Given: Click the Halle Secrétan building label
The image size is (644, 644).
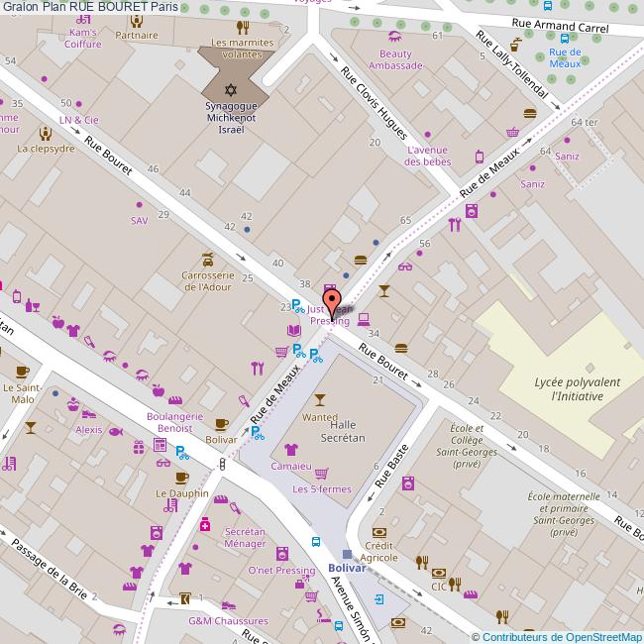Looking at the screenshot, I should point(342,431).
